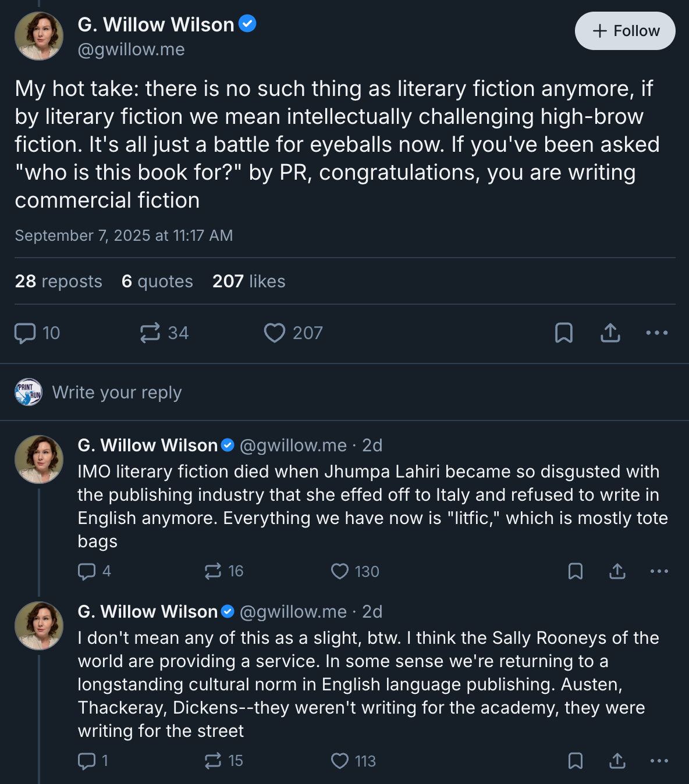Open G. Willow Wilson's avatar at top
The width and height of the screenshot is (689, 784).
[x=39, y=36]
